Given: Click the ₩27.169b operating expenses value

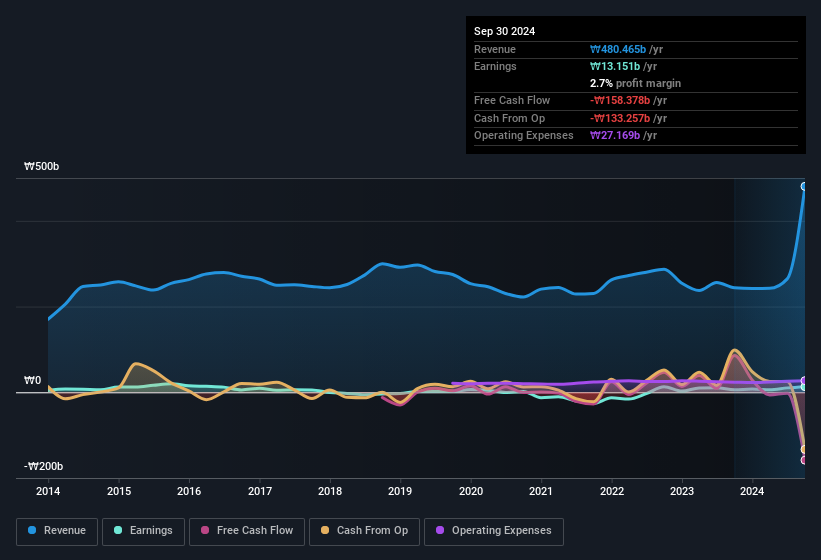Looking at the screenshot, I should pos(615,135).
